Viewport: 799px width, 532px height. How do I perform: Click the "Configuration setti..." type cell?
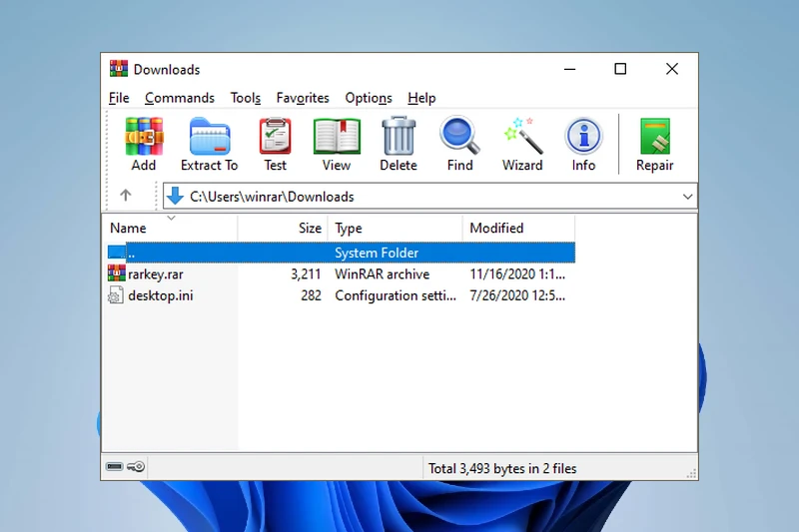(x=396, y=295)
